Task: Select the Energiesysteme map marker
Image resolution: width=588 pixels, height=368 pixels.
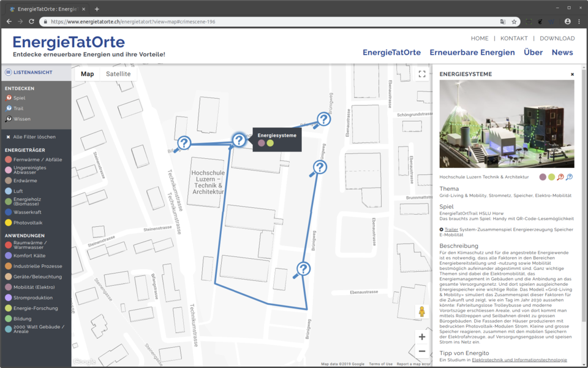Action: coord(238,140)
